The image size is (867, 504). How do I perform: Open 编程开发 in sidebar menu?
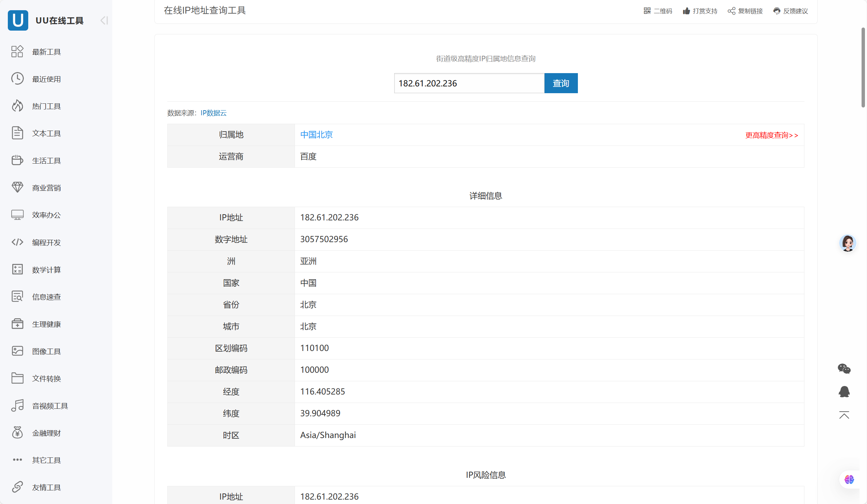click(47, 242)
